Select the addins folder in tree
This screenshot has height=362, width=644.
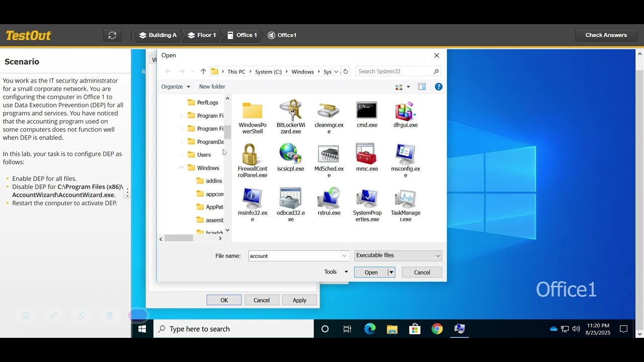[209, 181]
